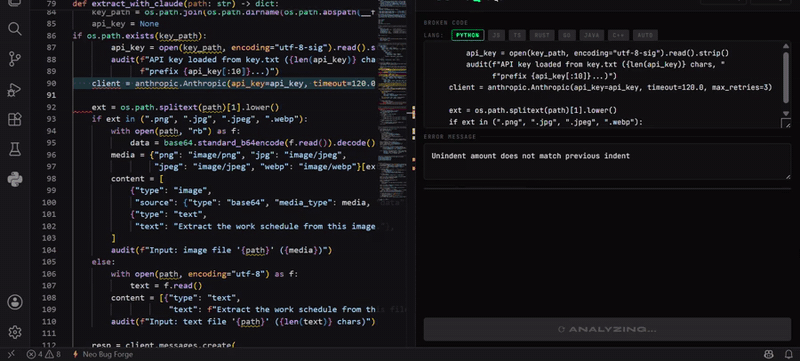Select the JS language chip
This screenshot has height=361, width=800.
coord(496,35)
